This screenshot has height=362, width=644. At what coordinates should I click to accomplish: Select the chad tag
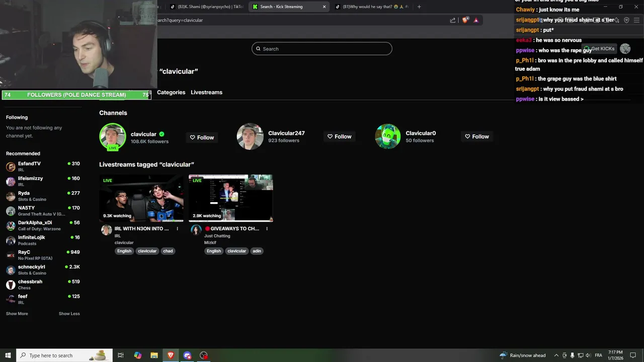tap(168, 251)
